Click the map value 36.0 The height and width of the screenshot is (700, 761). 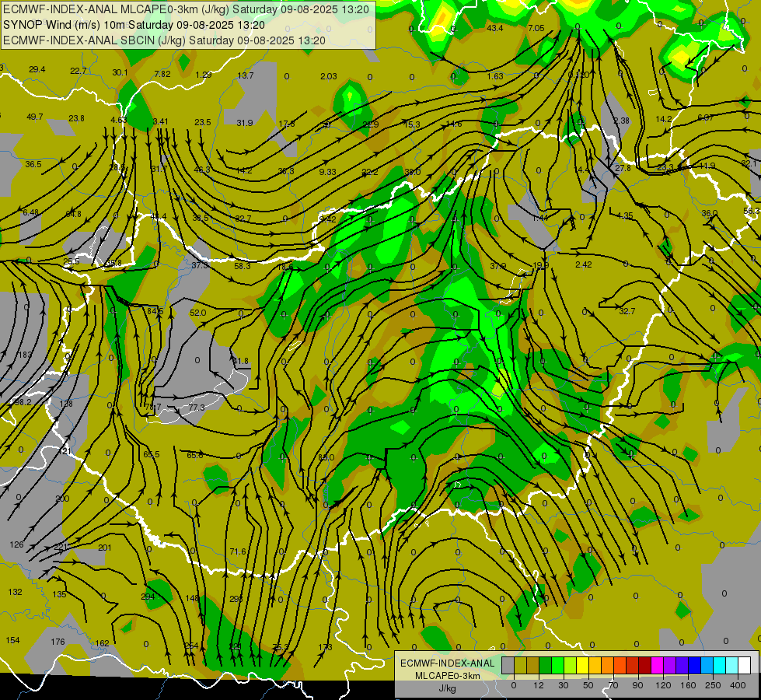click(709, 213)
